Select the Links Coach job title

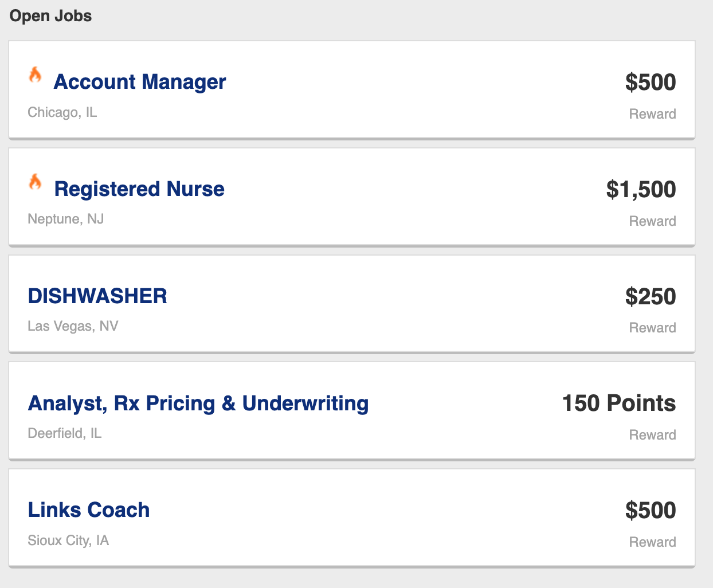pyautogui.click(x=89, y=510)
